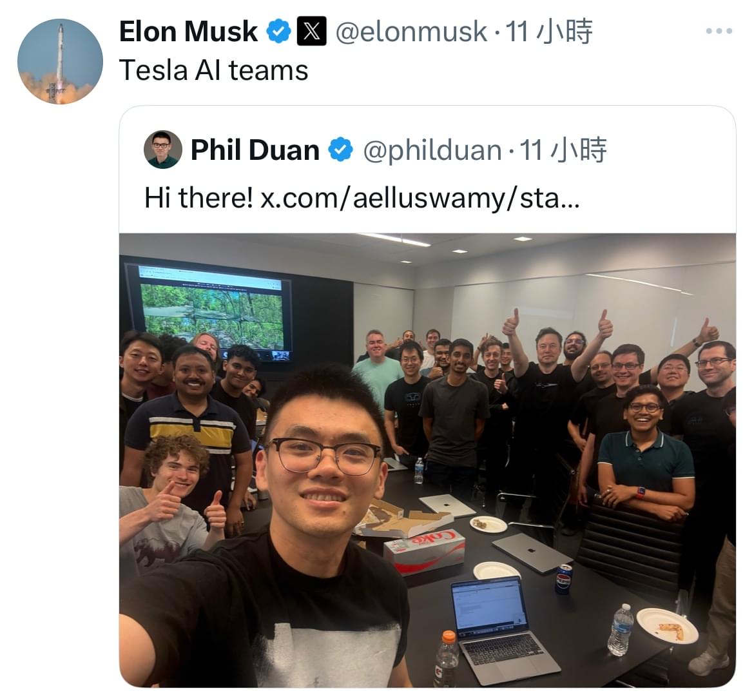
Task: Click the quoted tweet's 11 小時 timestamp
Action: pyautogui.click(x=564, y=150)
